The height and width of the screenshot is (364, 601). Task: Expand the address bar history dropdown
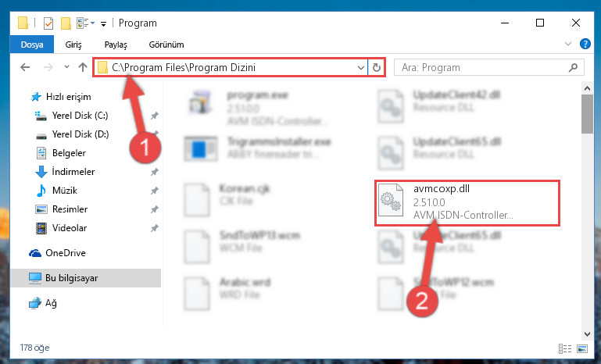pyautogui.click(x=360, y=68)
